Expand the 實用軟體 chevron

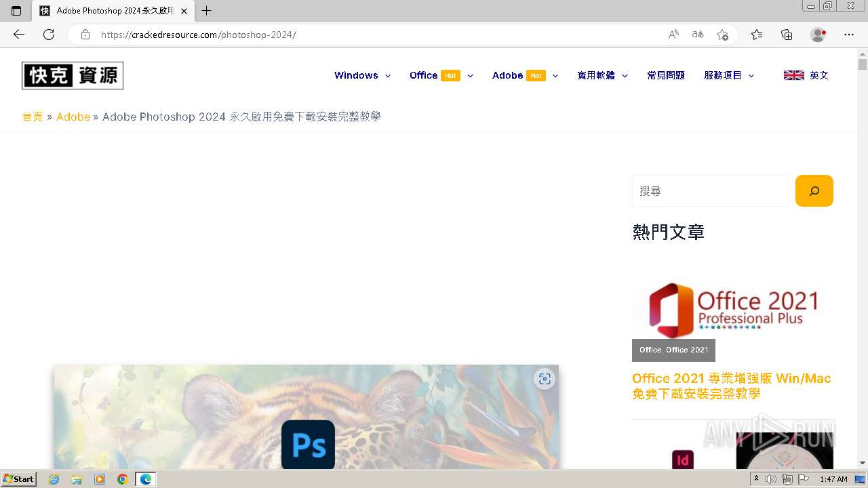pos(625,76)
